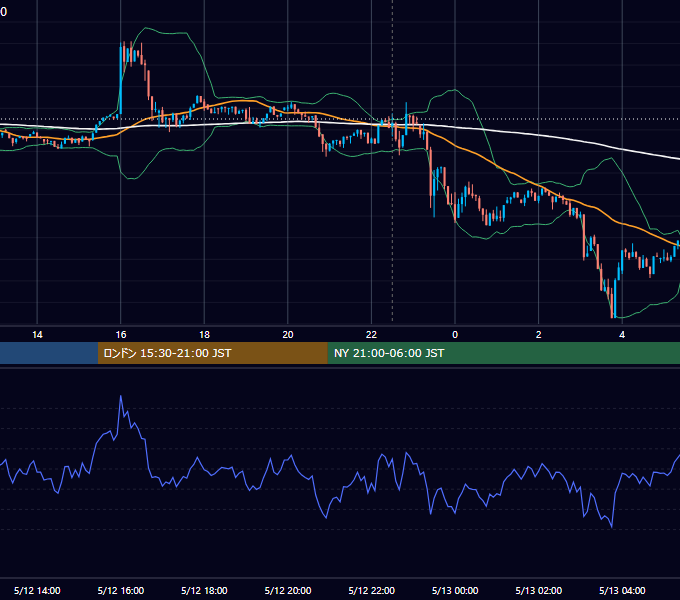Click the 0 hour label on price chart axis
This screenshot has height=600, width=680.
tap(455, 335)
